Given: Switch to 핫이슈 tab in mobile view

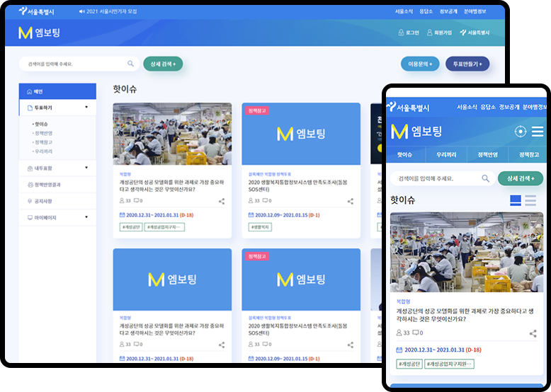Looking at the screenshot, I should pos(405,154).
